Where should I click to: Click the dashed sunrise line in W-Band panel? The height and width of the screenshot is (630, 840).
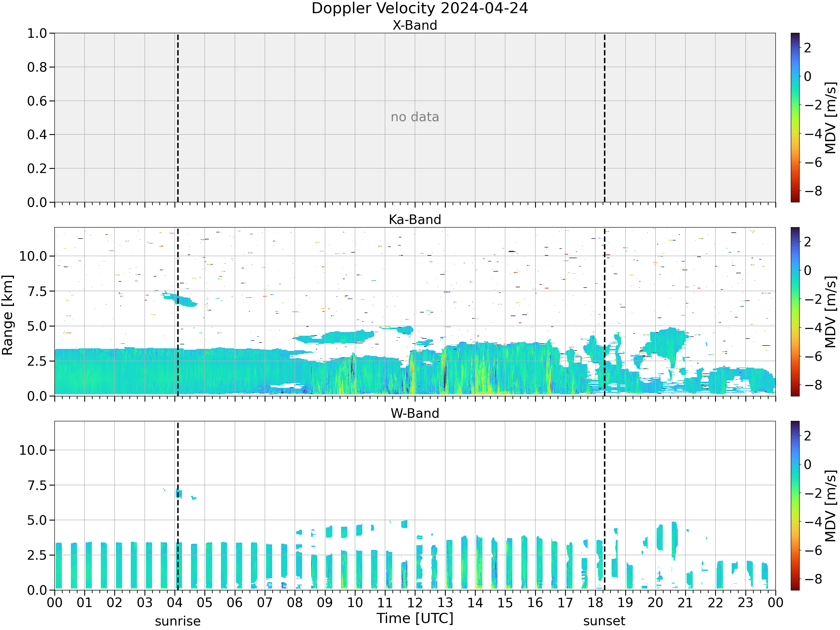pyautogui.click(x=178, y=505)
